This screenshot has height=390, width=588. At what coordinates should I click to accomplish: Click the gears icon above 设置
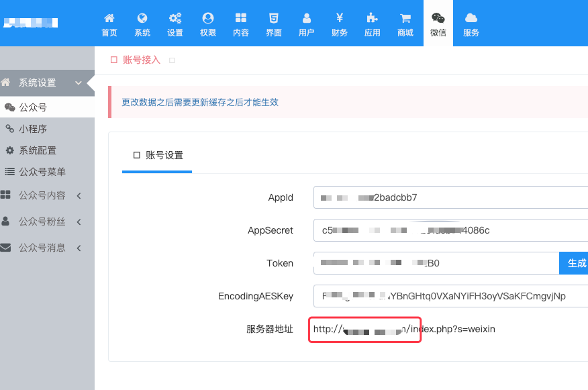click(175, 17)
